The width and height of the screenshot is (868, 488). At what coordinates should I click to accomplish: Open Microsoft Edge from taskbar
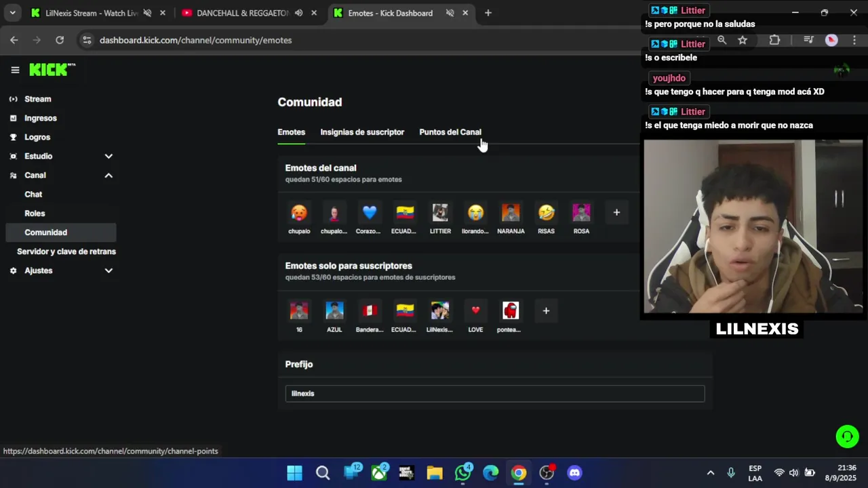[x=490, y=473]
